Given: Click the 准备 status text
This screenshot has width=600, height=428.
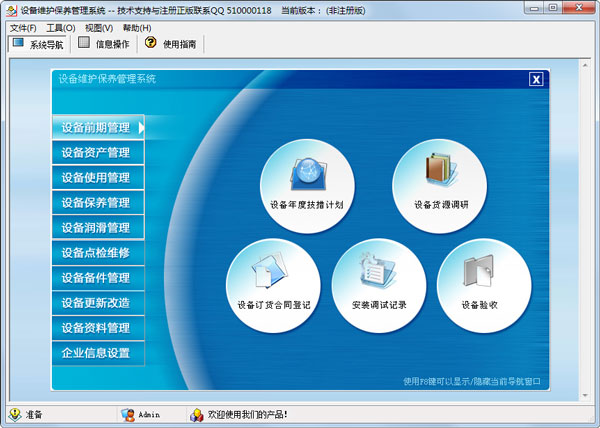Looking at the screenshot, I should tap(34, 415).
